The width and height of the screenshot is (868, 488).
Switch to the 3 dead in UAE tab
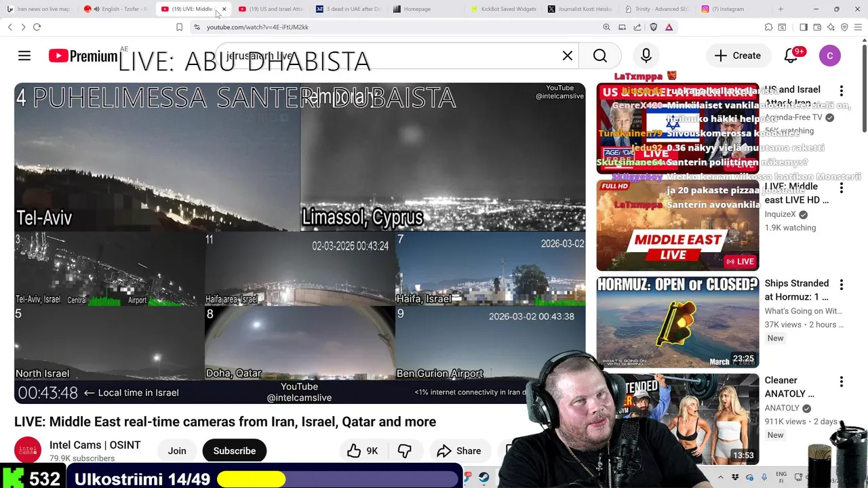tap(349, 9)
